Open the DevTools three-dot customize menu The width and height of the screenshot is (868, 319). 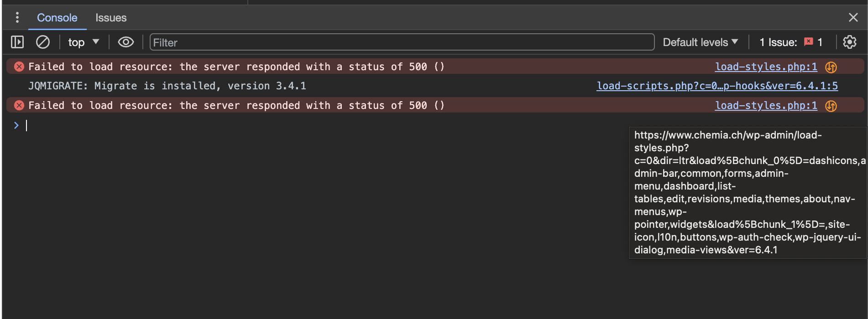tap(17, 18)
